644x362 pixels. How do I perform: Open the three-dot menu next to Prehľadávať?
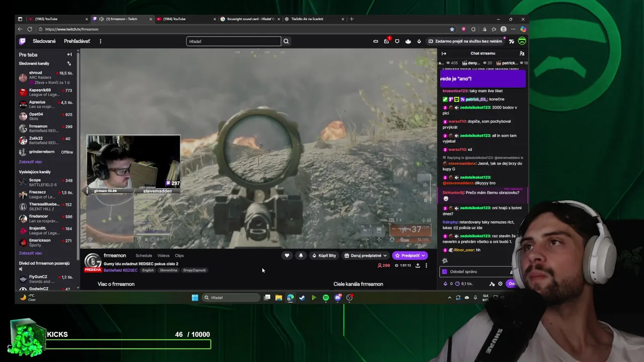(100, 41)
